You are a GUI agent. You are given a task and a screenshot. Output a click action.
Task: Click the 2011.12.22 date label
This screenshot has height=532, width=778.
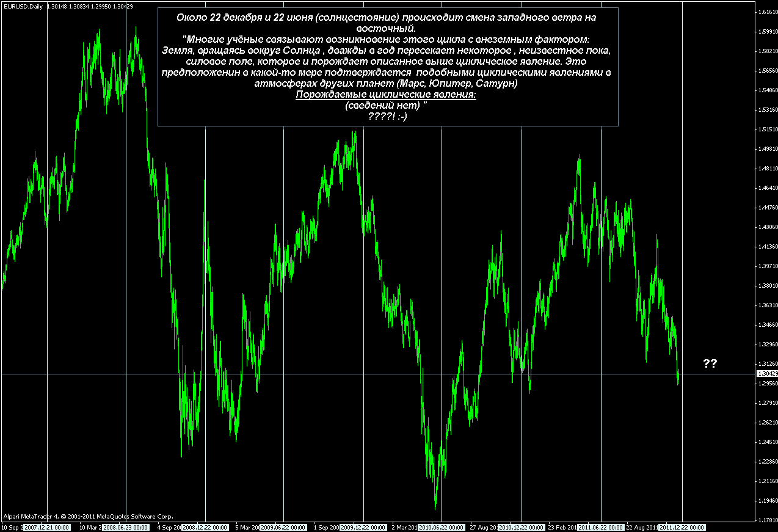[x=682, y=527]
